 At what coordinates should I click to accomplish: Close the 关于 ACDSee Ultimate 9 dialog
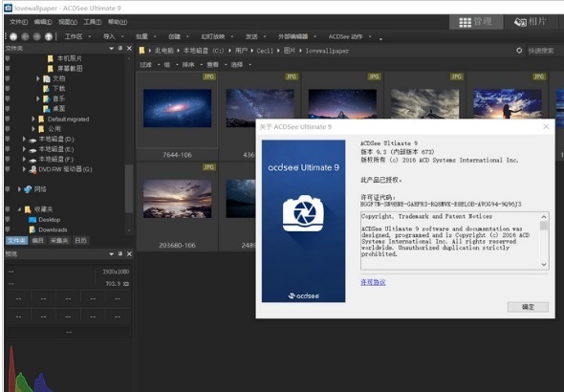click(x=546, y=126)
